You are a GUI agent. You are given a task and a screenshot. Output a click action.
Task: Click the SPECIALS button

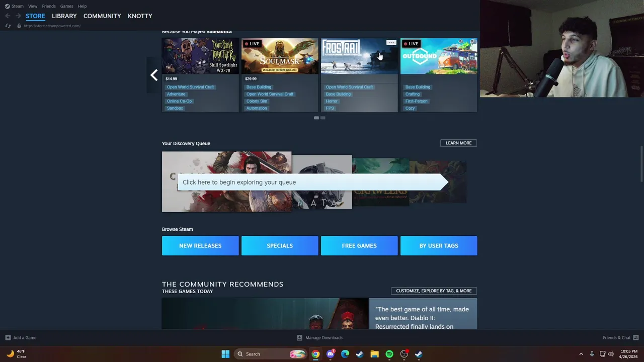(280, 246)
